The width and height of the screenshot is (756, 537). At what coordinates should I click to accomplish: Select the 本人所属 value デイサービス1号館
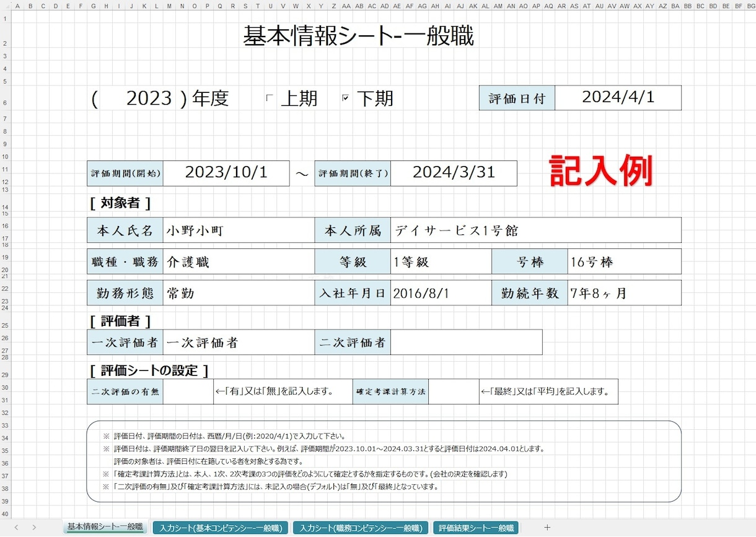click(x=536, y=230)
